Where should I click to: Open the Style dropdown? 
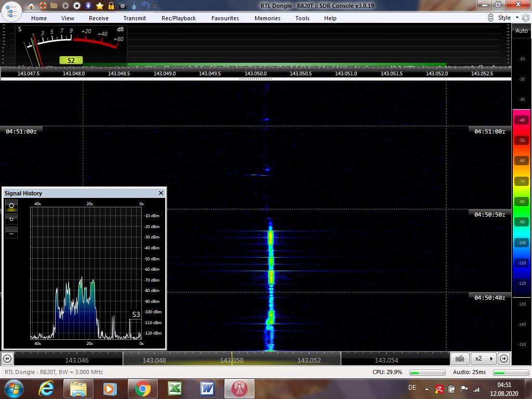click(x=508, y=18)
